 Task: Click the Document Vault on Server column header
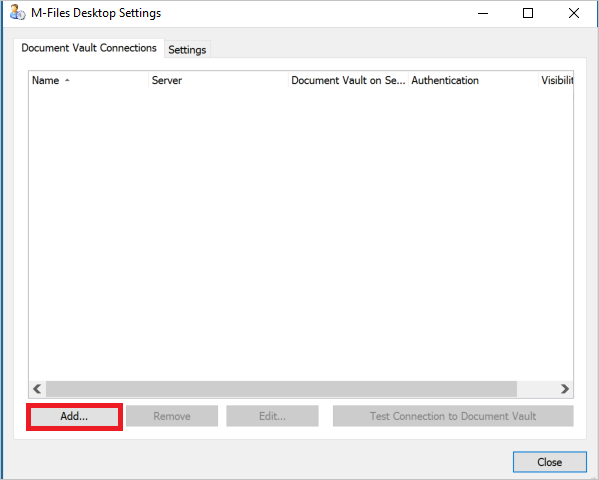point(348,80)
